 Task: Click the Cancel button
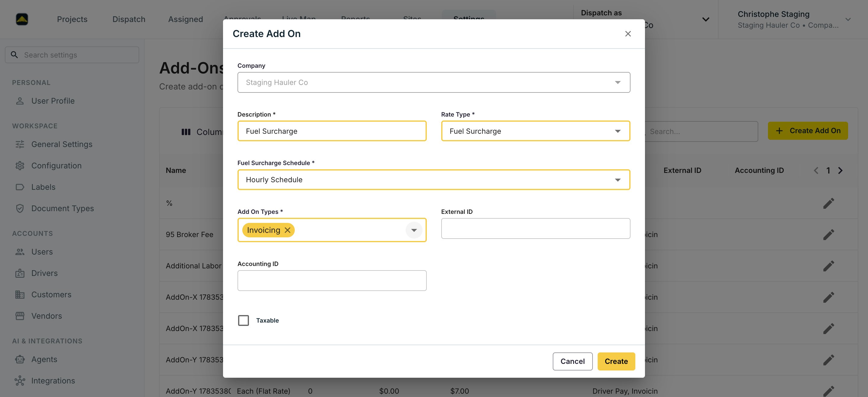[x=572, y=361]
